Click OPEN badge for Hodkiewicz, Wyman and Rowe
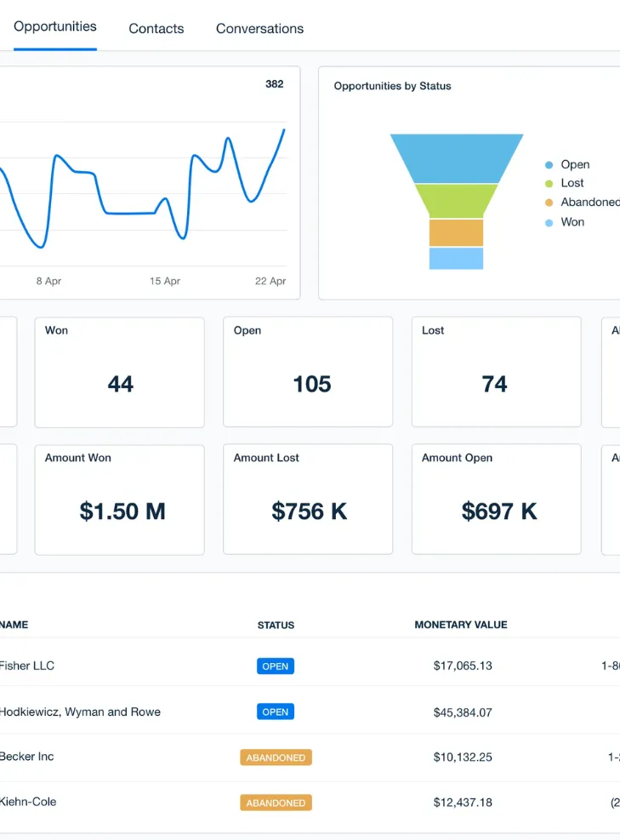This screenshot has width=620, height=840. click(x=276, y=711)
